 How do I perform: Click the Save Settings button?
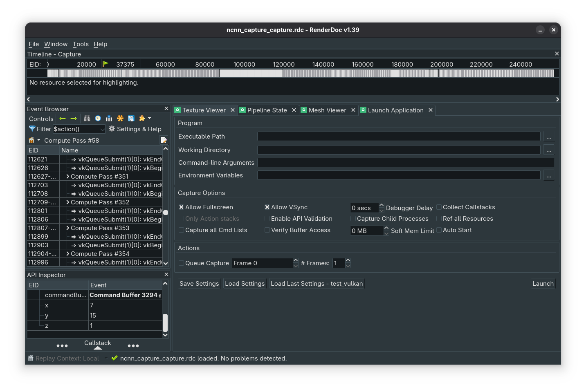(199, 284)
